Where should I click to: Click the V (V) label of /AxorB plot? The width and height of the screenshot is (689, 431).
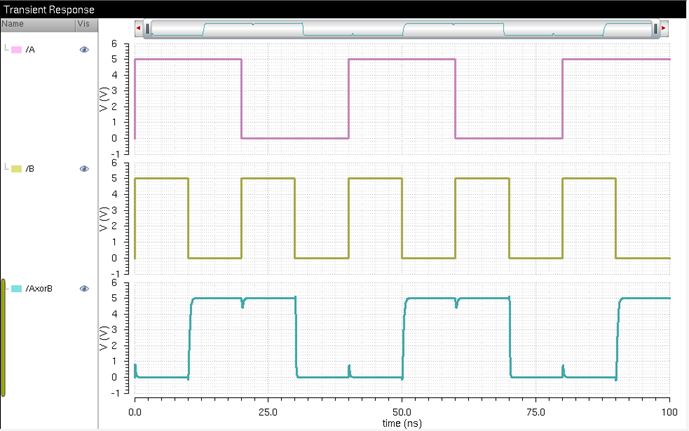104,338
